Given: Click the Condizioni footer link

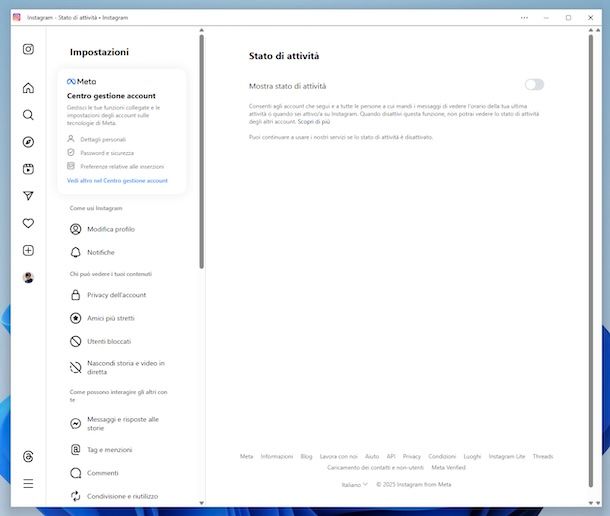Looking at the screenshot, I should pyautogui.click(x=442, y=456).
